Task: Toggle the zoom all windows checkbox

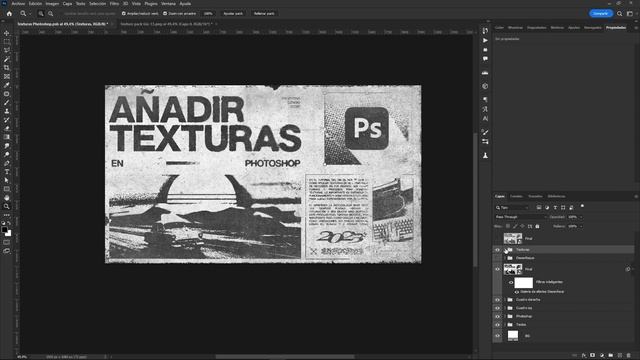Action: [x=165, y=13]
